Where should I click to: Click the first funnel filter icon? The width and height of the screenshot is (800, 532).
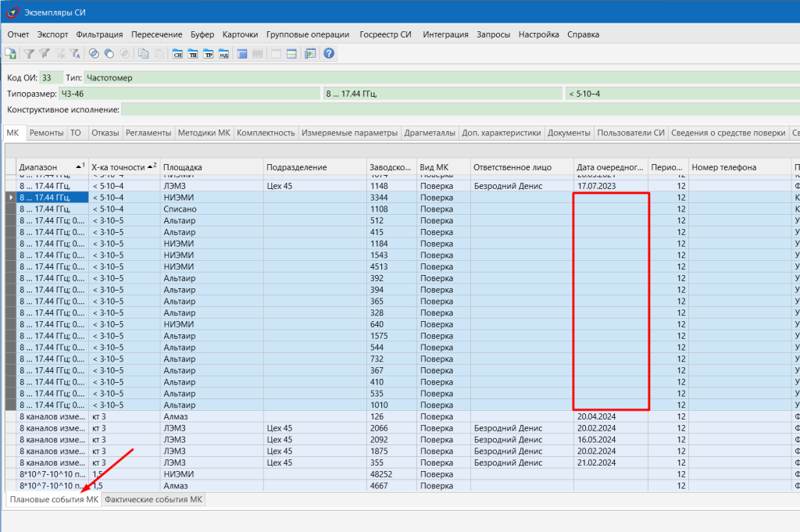[x=29, y=54]
